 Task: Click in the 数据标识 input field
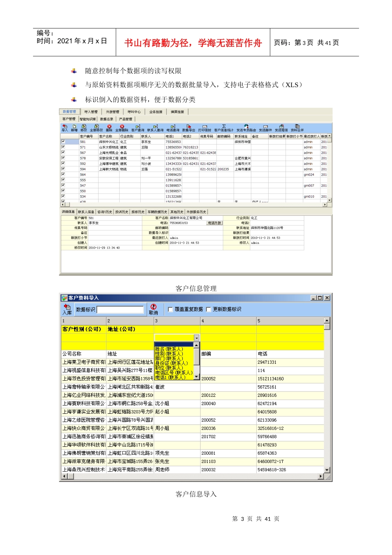[120, 309]
